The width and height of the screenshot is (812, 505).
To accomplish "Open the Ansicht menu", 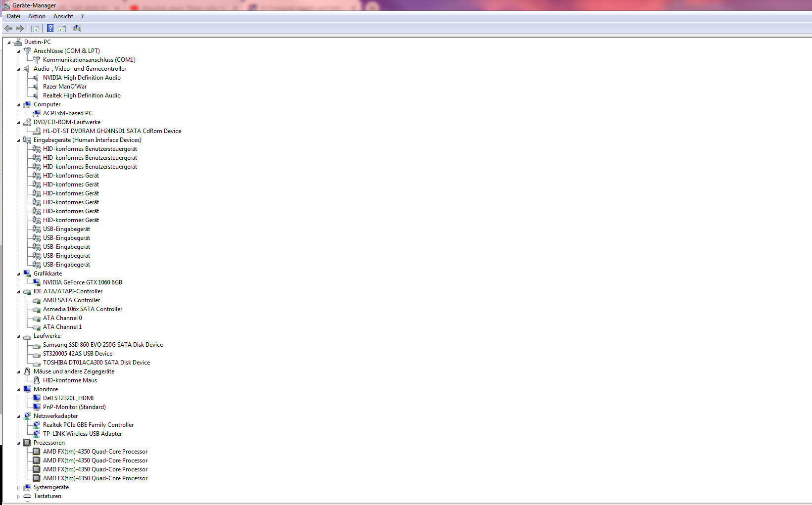I will tap(63, 16).
